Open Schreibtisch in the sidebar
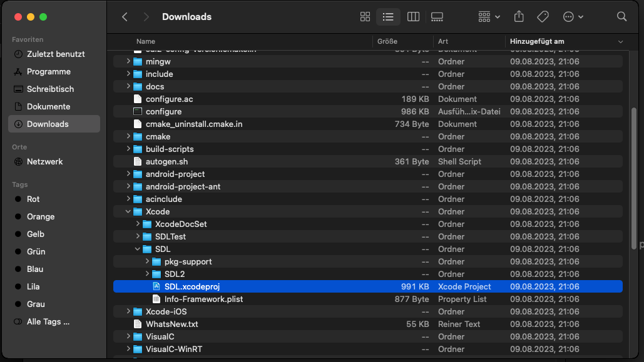 50,89
